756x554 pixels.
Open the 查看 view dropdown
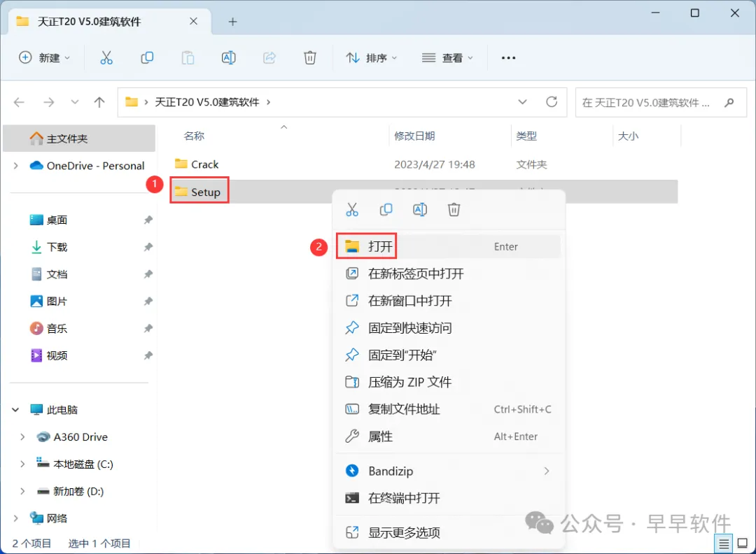click(x=447, y=58)
